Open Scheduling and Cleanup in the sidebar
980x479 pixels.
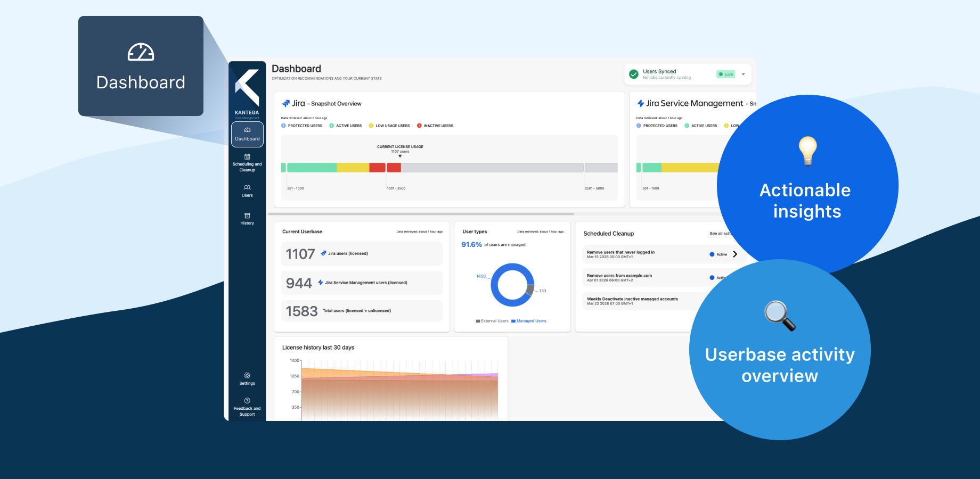click(x=247, y=163)
